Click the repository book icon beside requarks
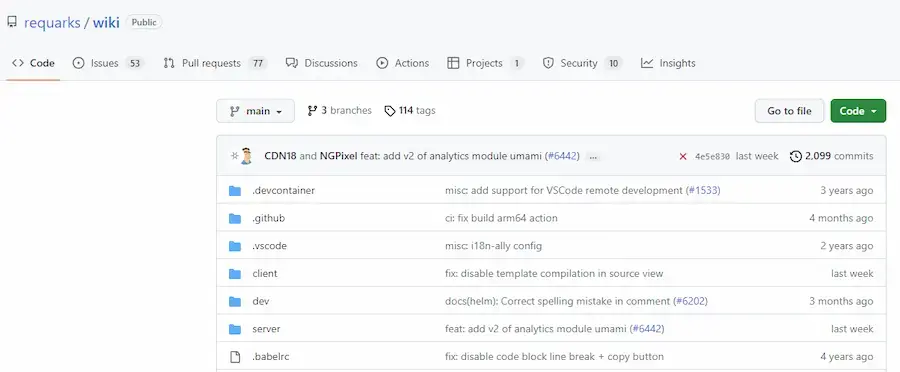 tap(12, 22)
